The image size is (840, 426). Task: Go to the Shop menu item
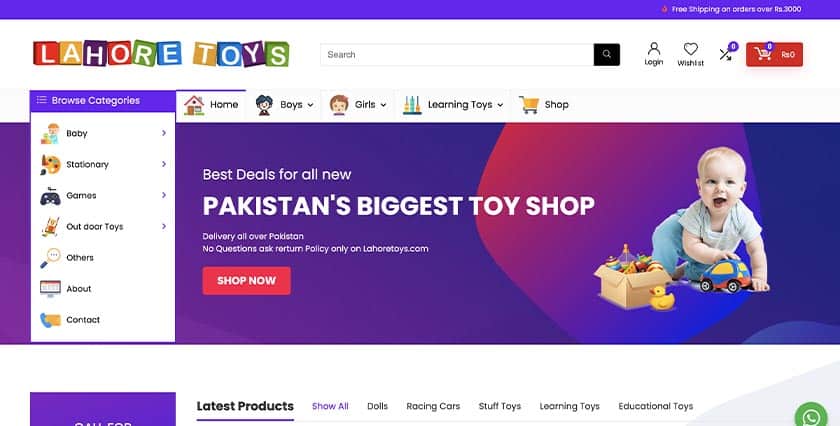tap(544, 105)
